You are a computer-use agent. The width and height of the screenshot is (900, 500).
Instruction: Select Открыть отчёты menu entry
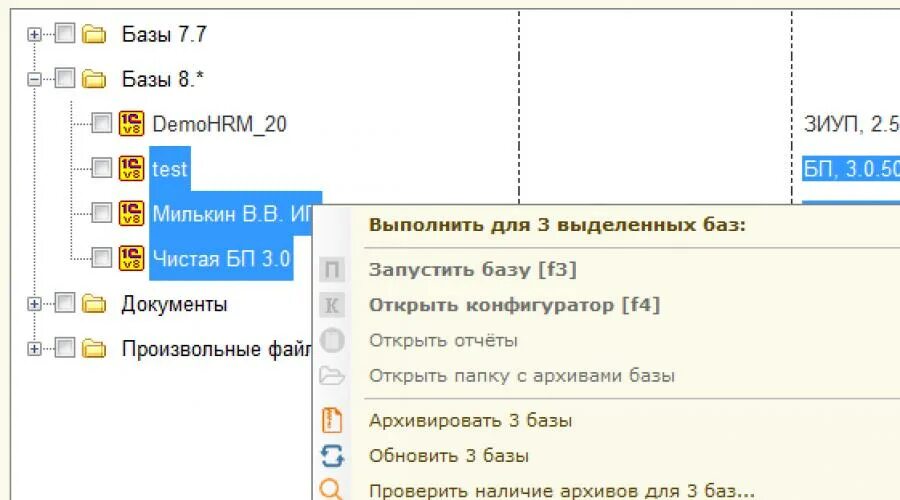443,340
